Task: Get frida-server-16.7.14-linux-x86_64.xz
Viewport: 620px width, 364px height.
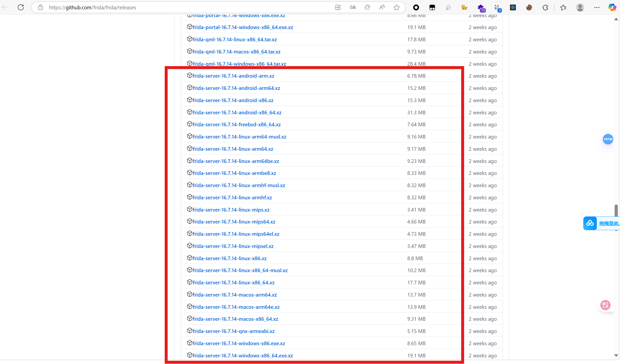Action: (233, 282)
